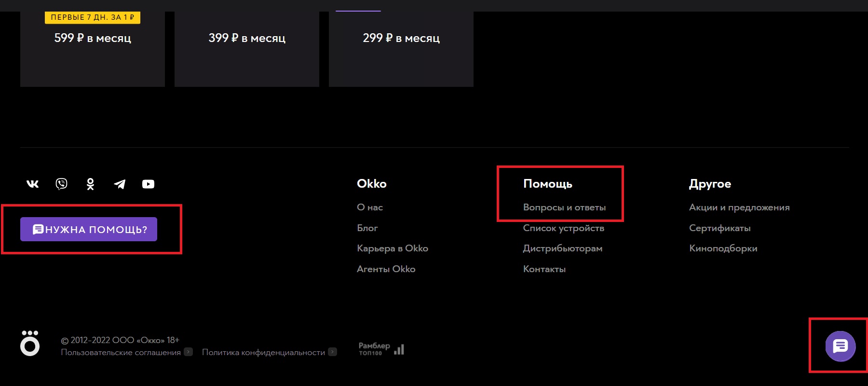Click the Okko logo in footer
The image size is (868, 386).
(x=30, y=343)
